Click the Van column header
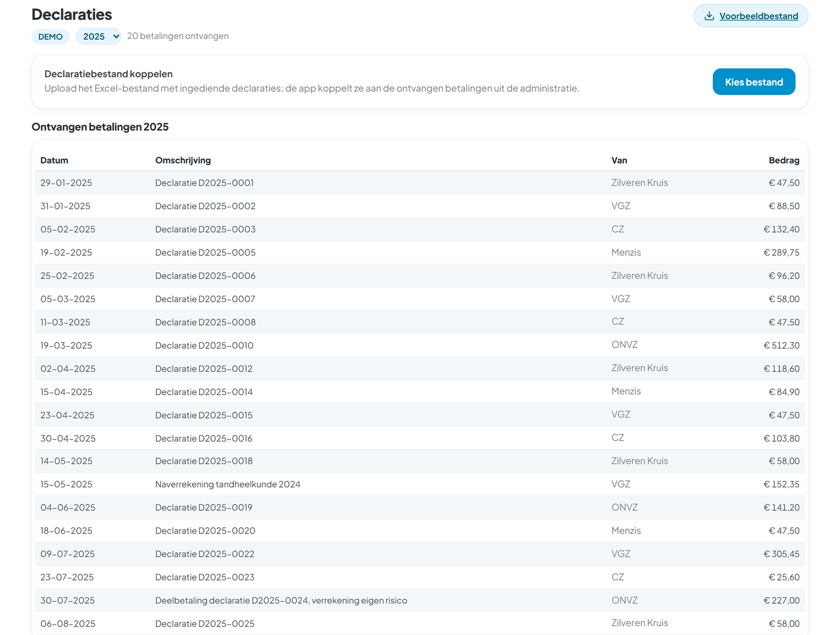Image resolution: width=840 pixels, height=635 pixels. tap(619, 160)
